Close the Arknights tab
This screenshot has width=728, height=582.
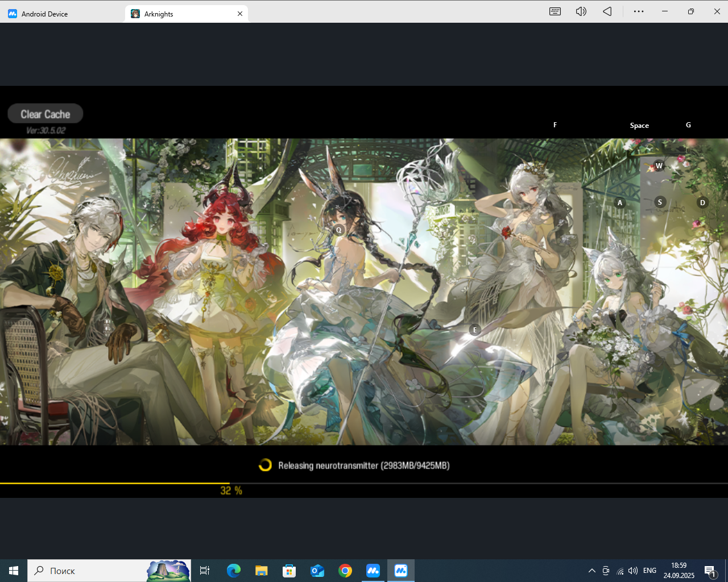[240, 14]
